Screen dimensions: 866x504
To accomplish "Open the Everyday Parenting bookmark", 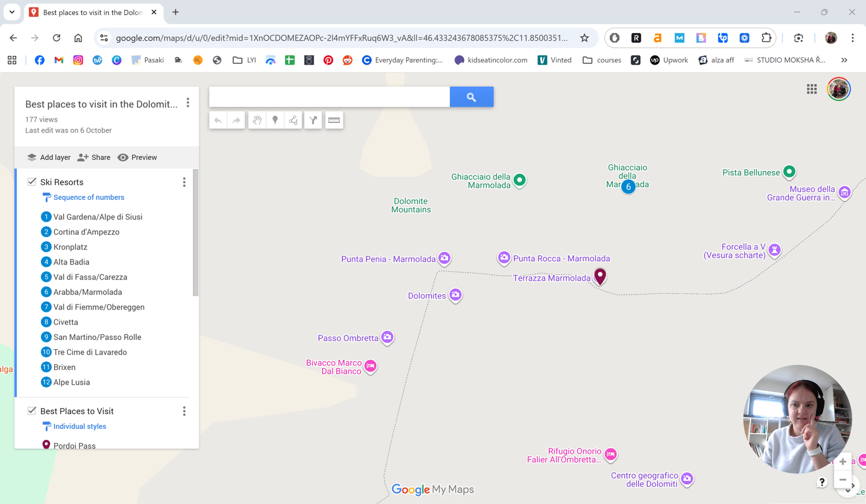I will (x=402, y=60).
